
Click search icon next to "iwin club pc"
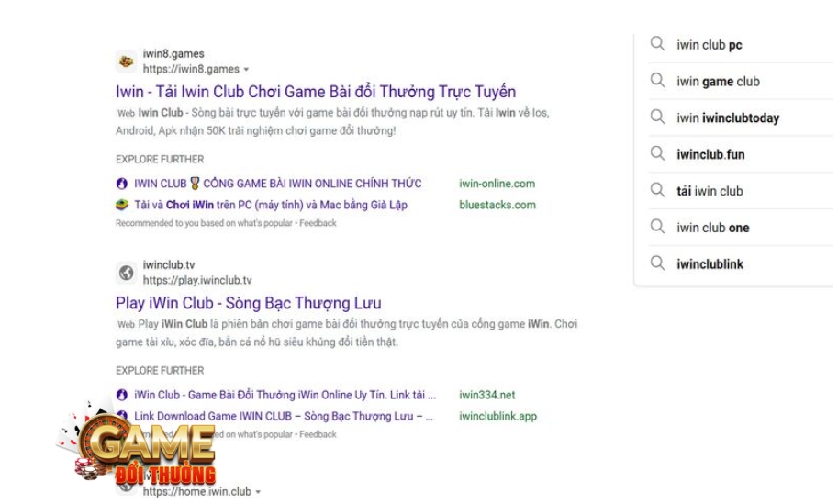[657, 44]
